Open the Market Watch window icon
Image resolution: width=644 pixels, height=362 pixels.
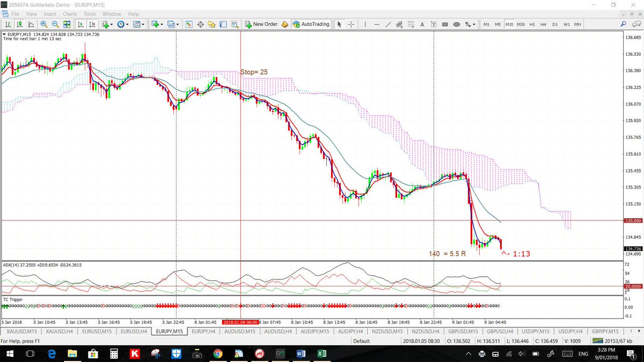[189, 24]
